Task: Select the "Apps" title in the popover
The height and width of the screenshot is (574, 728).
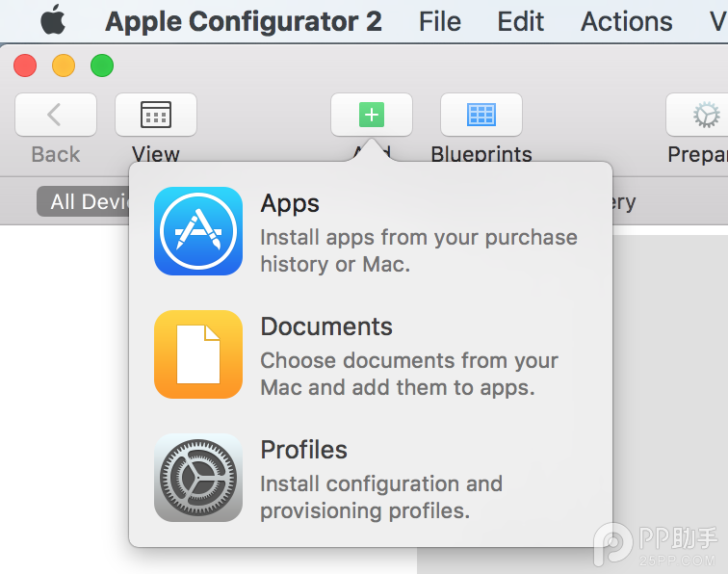Action: click(x=290, y=204)
